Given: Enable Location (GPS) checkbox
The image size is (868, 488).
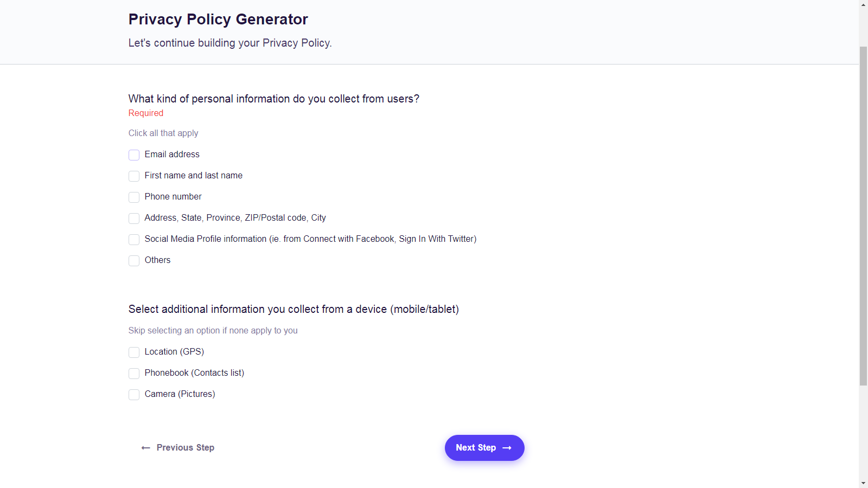Looking at the screenshot, I should [x=134, y=352].
